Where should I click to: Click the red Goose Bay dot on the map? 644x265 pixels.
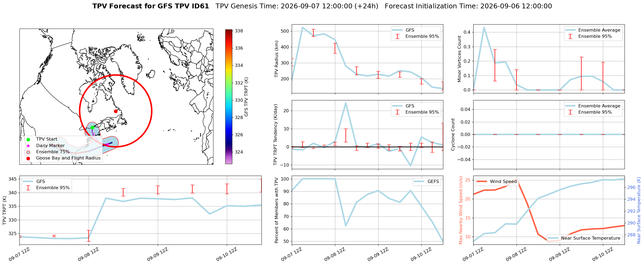click(x=116, y=111)
